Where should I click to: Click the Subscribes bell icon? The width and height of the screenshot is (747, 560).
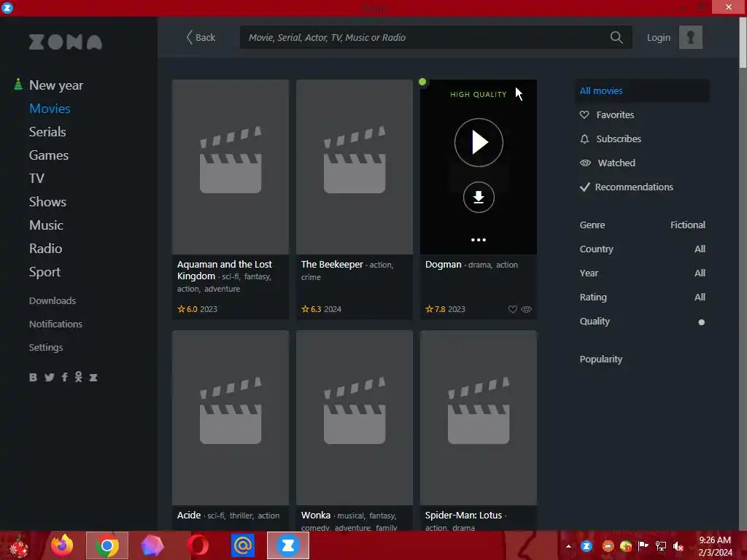tap(584, 139)
